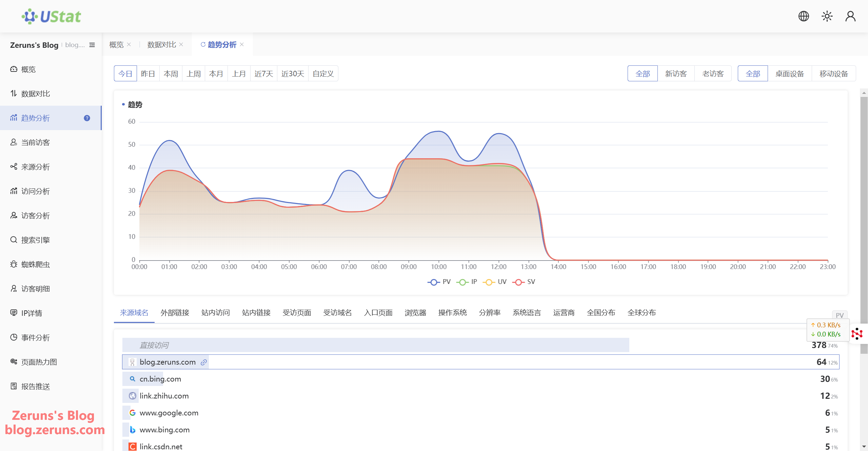Screen dimensions: 868x451
Task: Click the refresh icon on 趋势分析 tab
Action: [x=203, y=44]
